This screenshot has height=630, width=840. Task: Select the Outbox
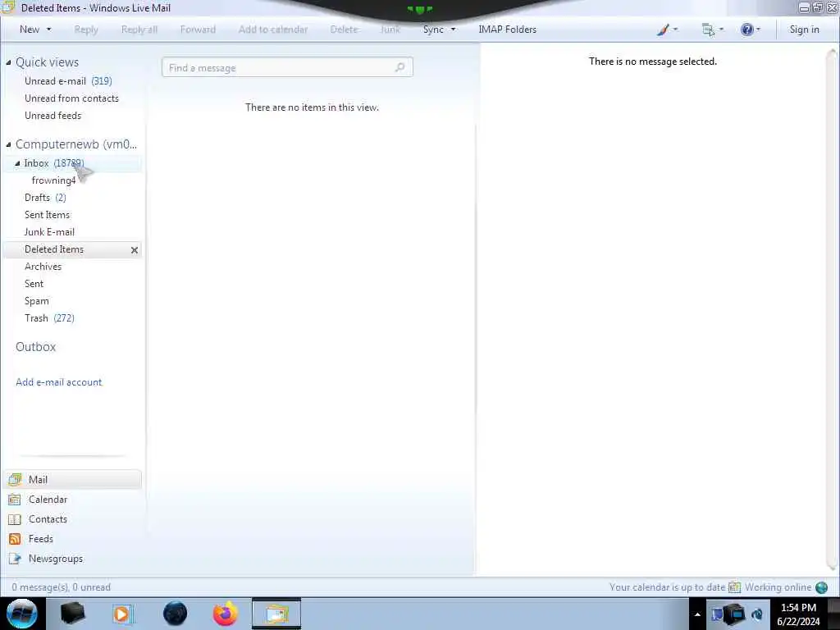(x=35, y=347)
